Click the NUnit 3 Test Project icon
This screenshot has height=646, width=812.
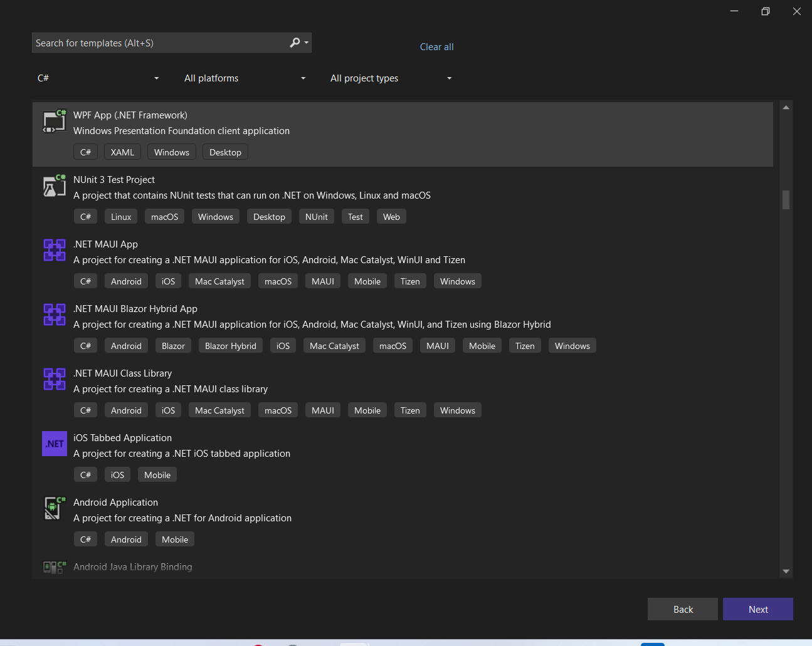coord(54,186)
